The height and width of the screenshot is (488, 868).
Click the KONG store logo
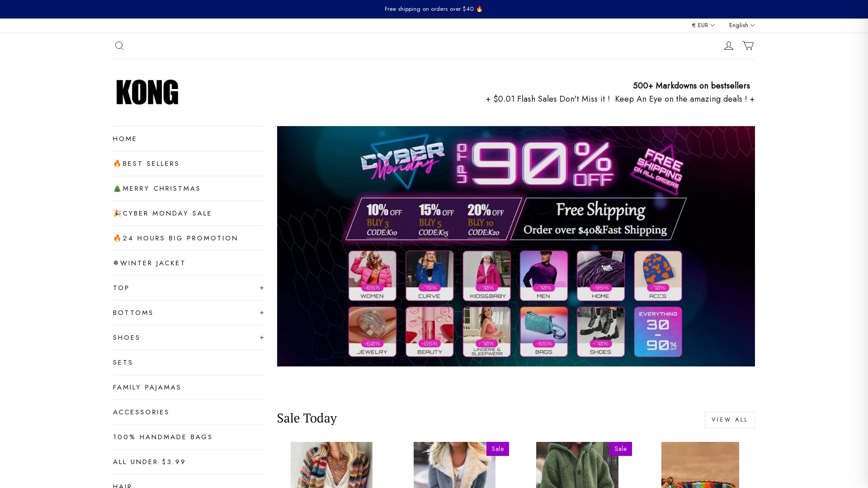click(147, 92)
